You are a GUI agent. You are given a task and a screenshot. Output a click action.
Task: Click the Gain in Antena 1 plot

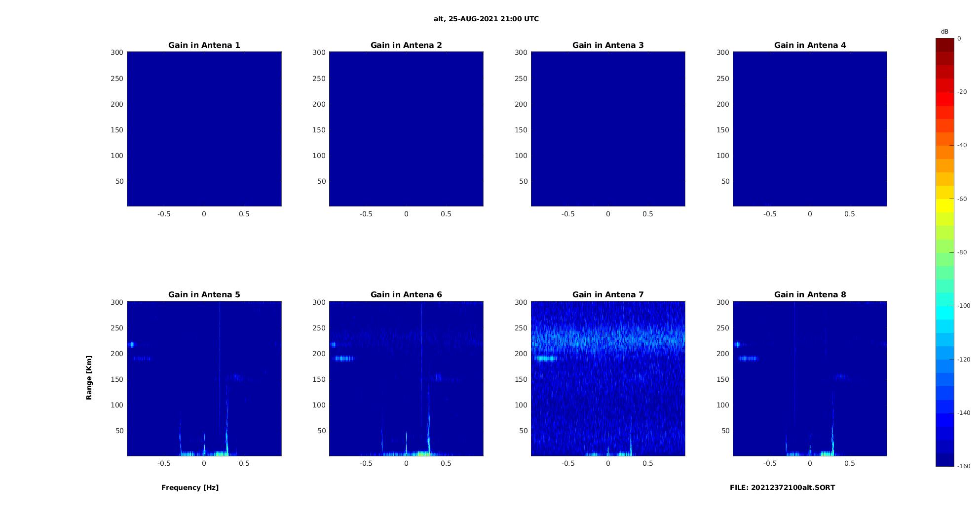point(204,129)
